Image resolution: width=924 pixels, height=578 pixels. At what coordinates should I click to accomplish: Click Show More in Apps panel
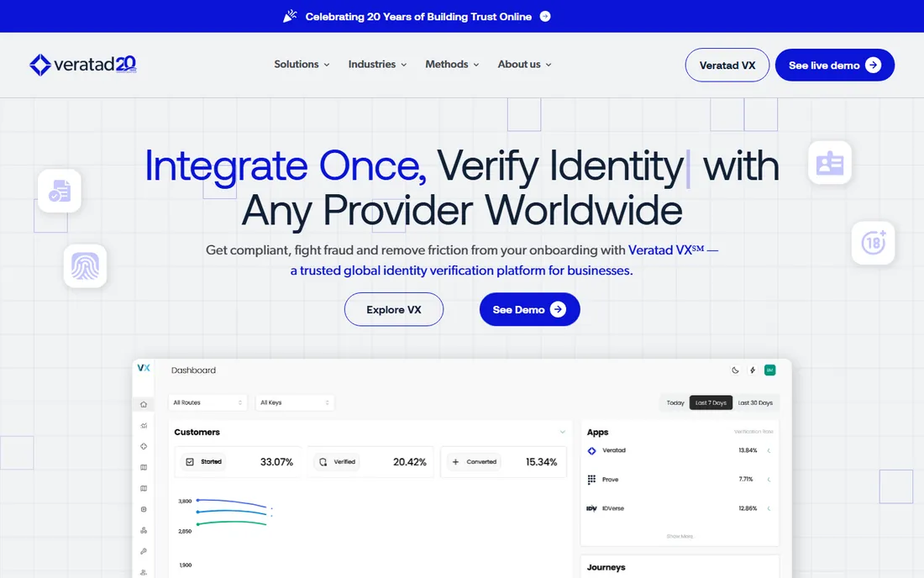click(x=680, y=536)
